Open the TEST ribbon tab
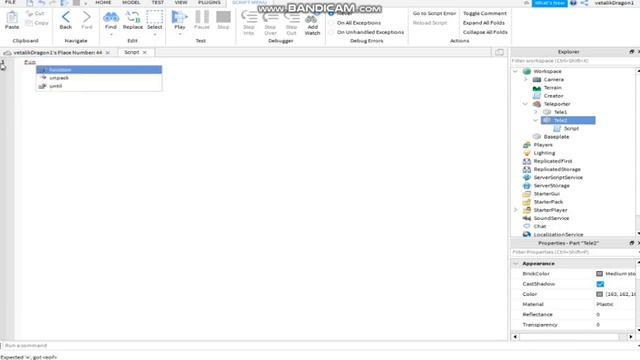 pyautogui.click(x=158, y=2)
